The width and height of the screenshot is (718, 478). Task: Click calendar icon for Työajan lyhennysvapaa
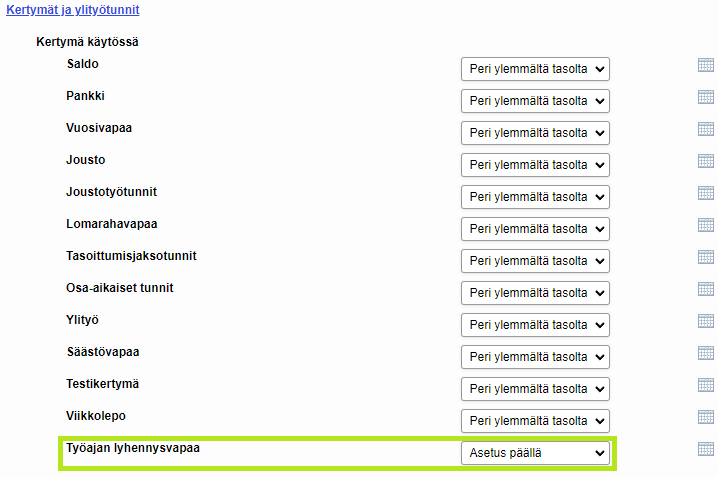(706, 449)
